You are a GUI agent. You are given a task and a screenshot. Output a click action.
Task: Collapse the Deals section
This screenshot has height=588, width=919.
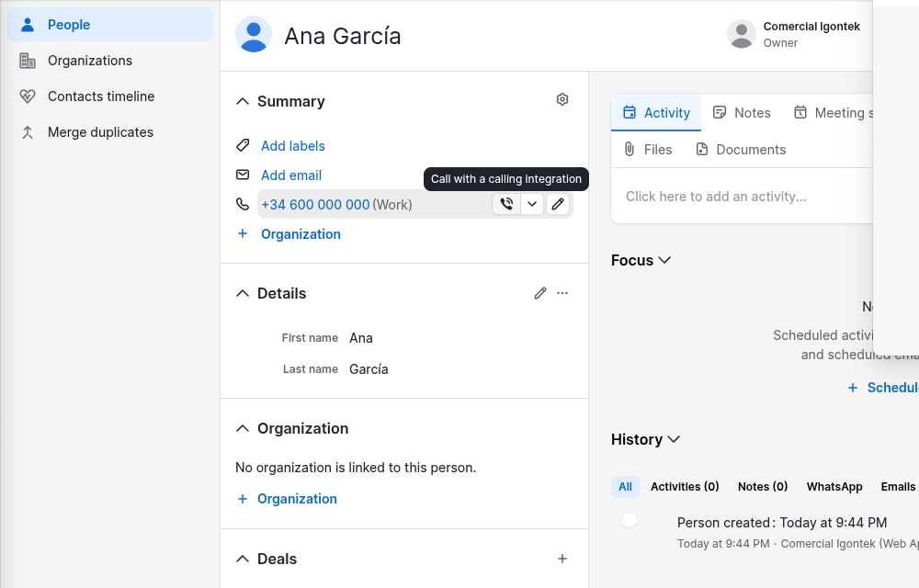point(242,560)
